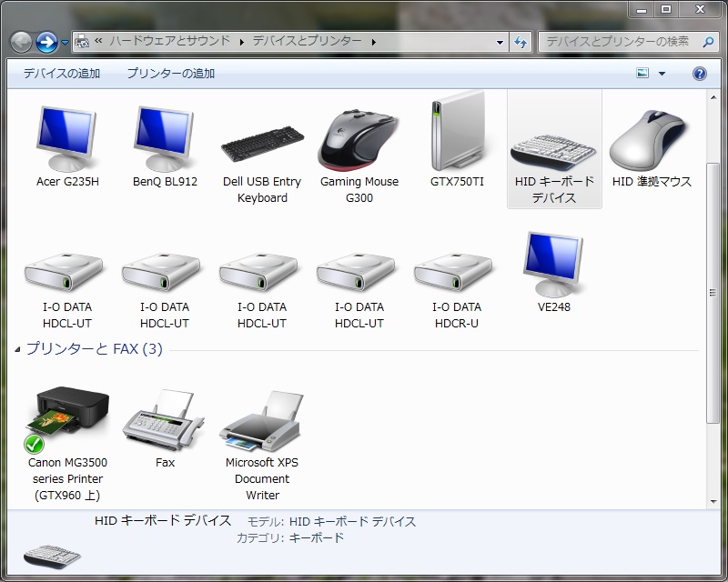
Task: Select the VE248 monitor device
Action: (554, 272)
